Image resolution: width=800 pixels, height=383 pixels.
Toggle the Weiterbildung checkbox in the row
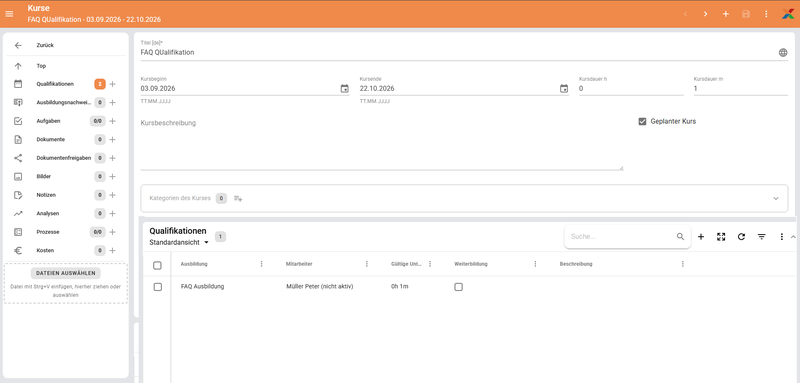click(459, 287)
